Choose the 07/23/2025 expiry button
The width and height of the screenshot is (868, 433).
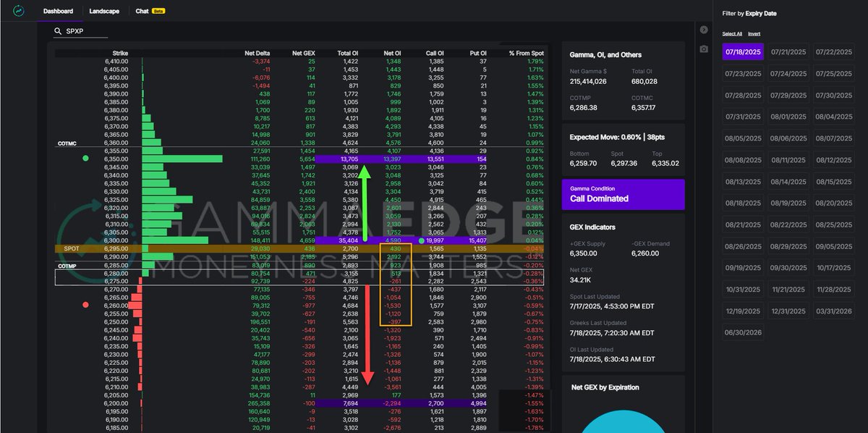click(x=743, y=74)
